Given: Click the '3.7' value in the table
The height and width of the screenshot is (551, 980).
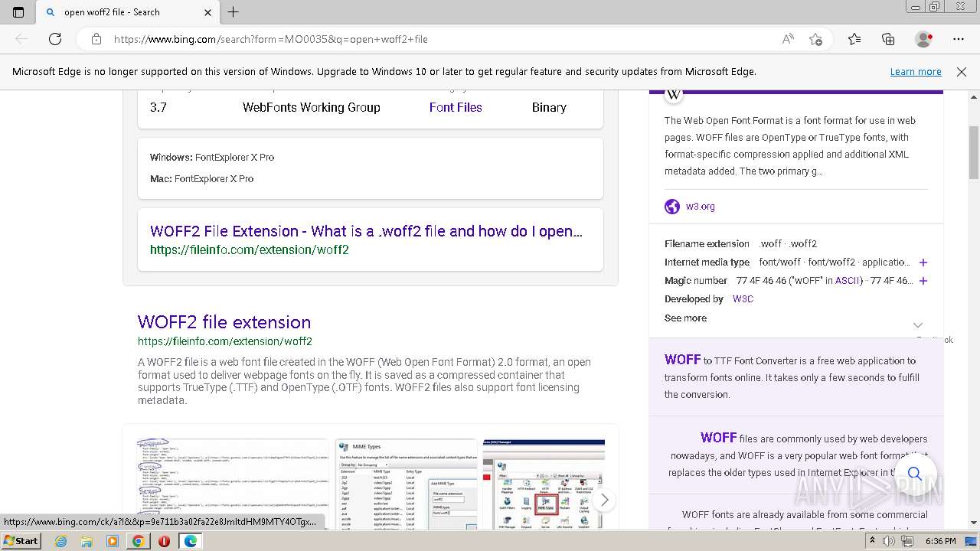Looking at the screenshot, I should 158,108.
